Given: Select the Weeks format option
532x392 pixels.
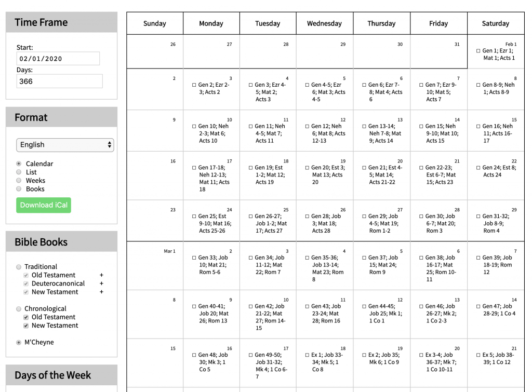Looking at the screenshot, I should coord(19,180).
